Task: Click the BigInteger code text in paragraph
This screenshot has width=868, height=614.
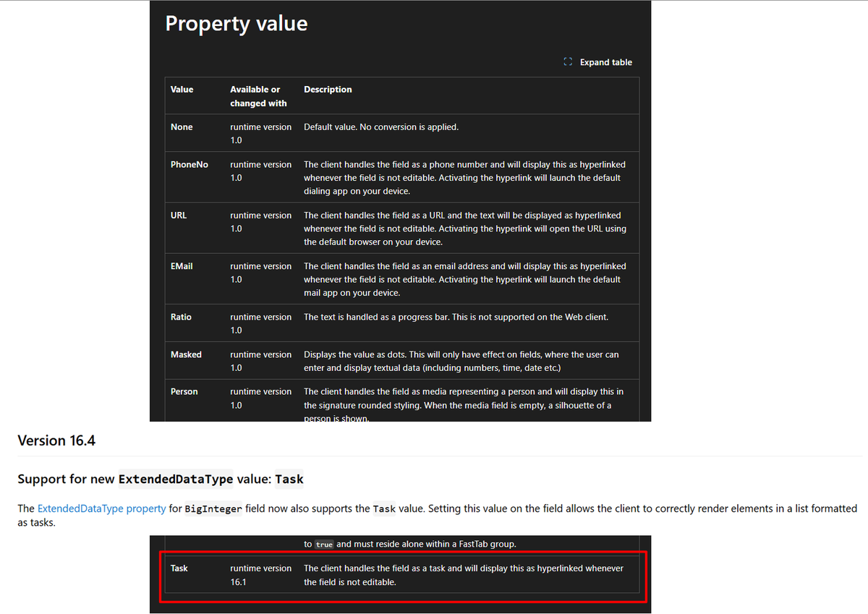Action: tap(213, 508)
